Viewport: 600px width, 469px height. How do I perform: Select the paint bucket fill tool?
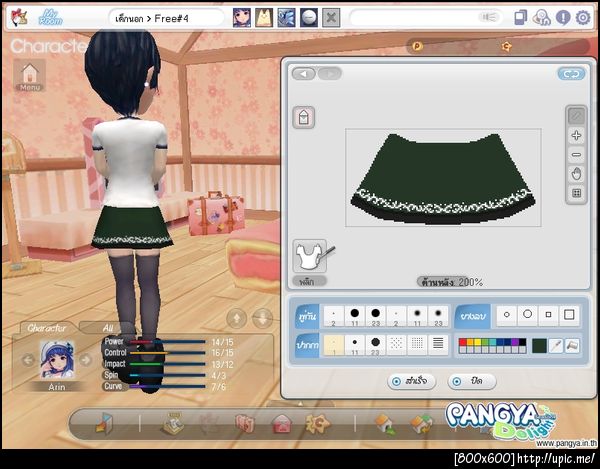[x=572, y=346]
